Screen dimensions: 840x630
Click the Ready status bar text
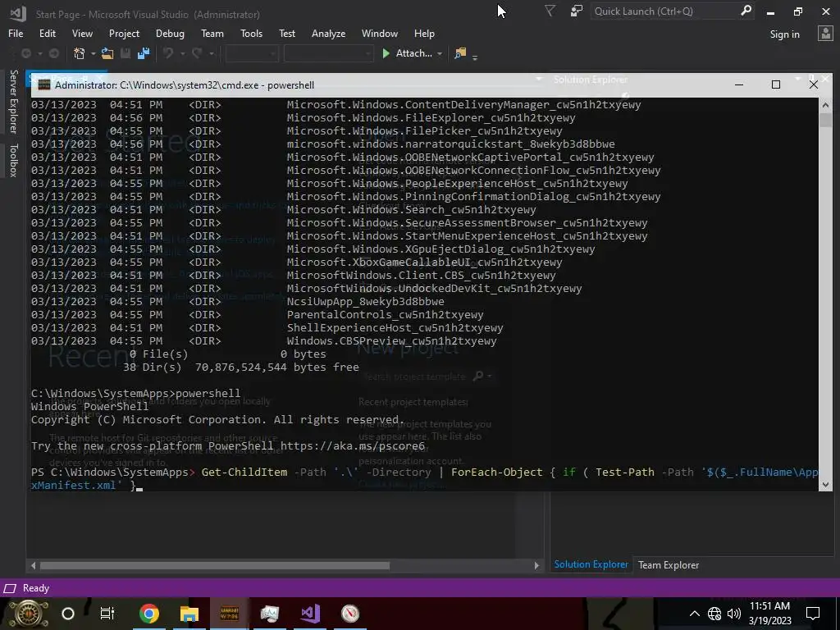pyautogui.click(x=36, y=588)
